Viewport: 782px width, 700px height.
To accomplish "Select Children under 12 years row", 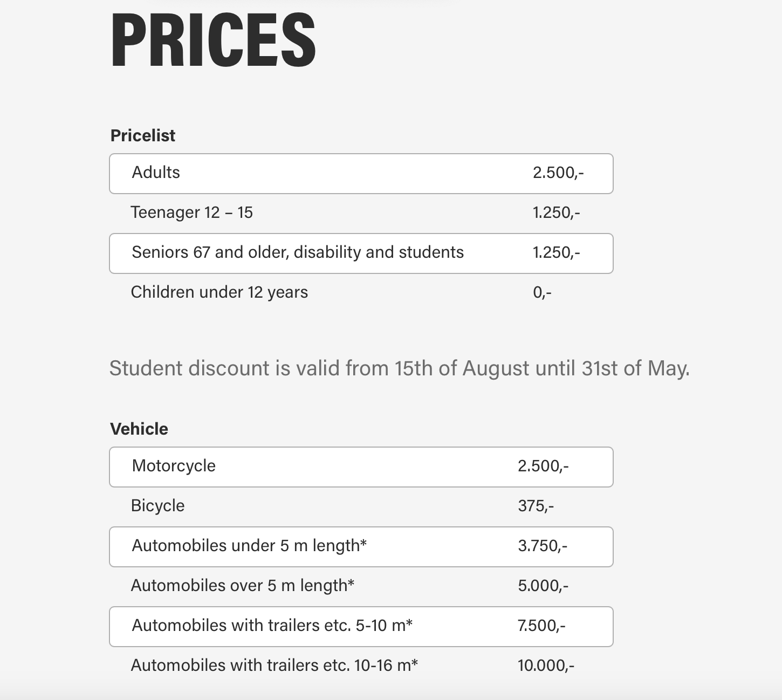I will tap(361, 293).
